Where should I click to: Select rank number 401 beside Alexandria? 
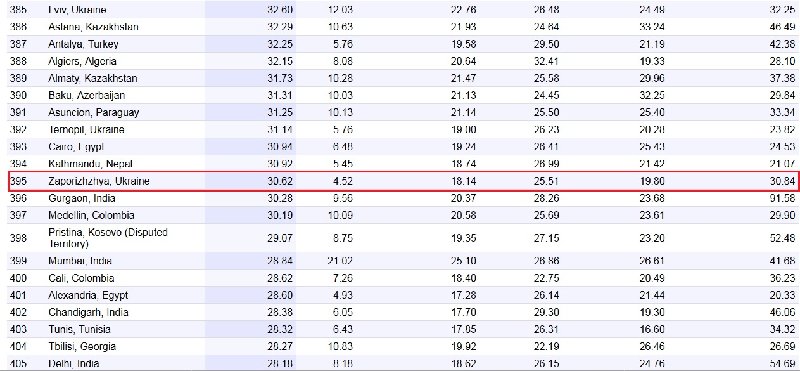(18, 295)
